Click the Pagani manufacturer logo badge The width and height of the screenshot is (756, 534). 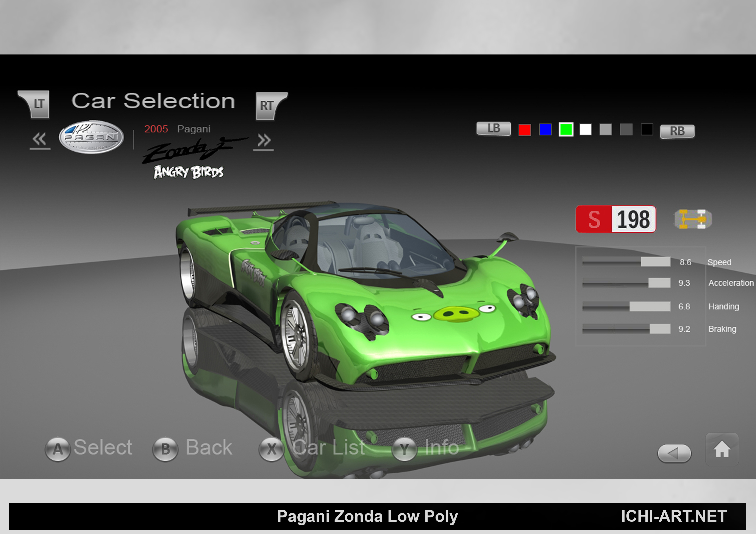[x=91, y=137]
